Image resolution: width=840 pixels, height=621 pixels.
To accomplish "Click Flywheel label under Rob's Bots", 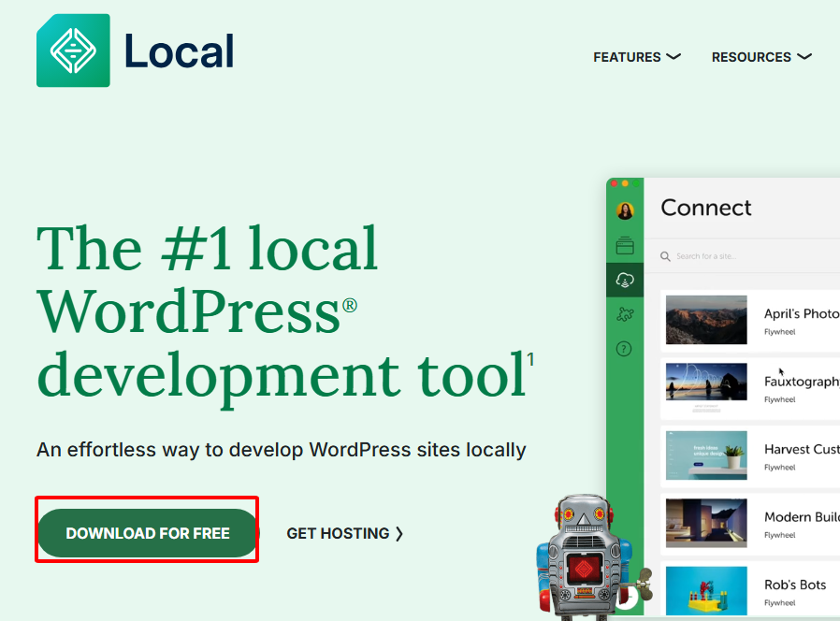I will pyautogui.click(x=779, y=603).
